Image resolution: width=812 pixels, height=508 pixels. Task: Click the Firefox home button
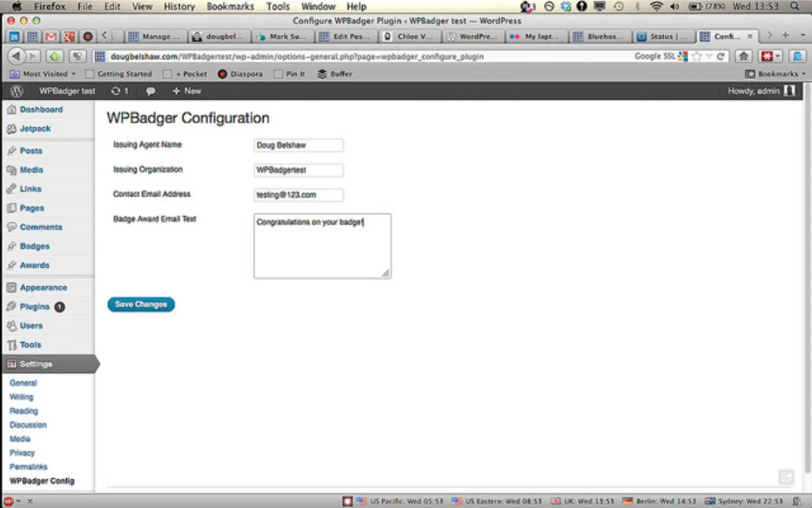click(x=744, y=56)
